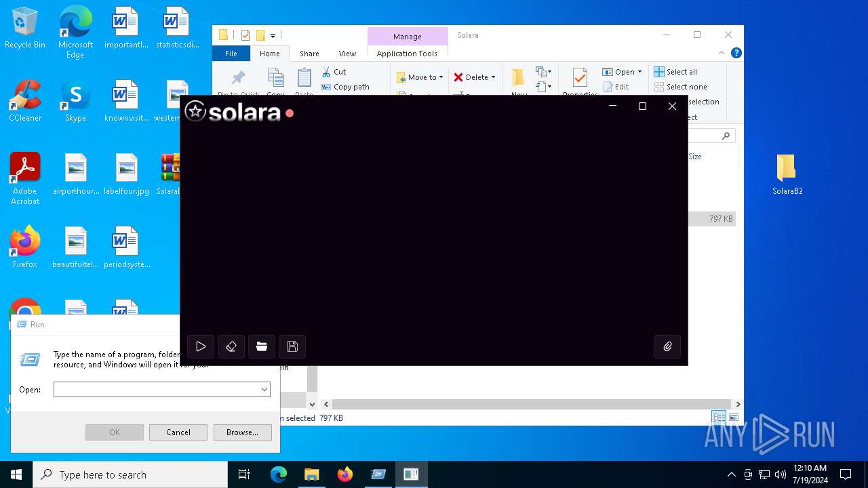Open the notification center icon

(x=846, y=474)
